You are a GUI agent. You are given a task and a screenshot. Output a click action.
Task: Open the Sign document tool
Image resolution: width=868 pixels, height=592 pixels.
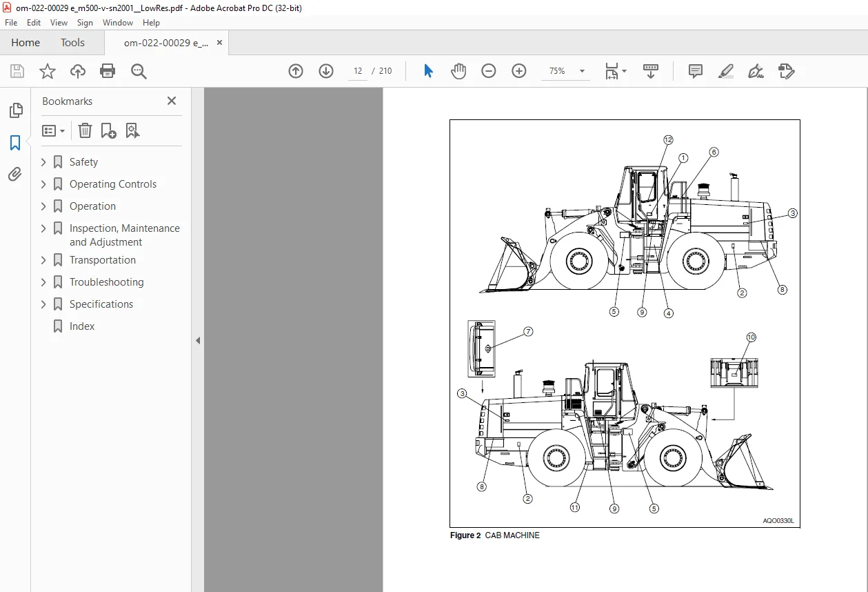(x=756, y=71)
